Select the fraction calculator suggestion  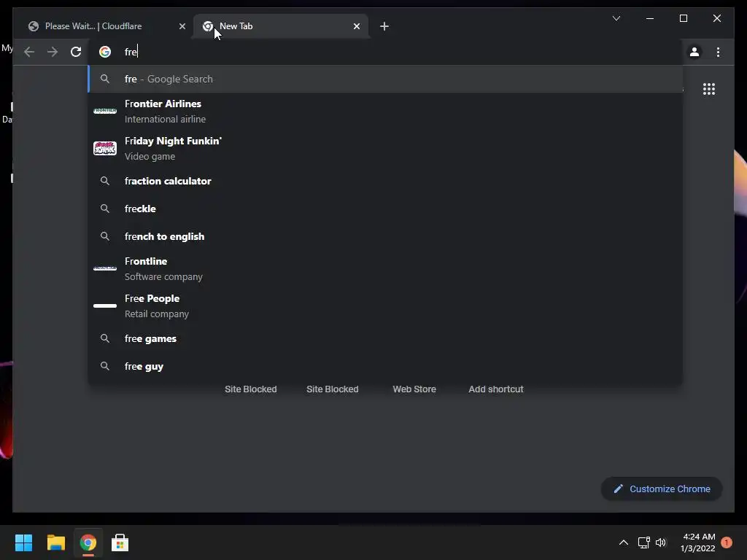pos(385,181)
